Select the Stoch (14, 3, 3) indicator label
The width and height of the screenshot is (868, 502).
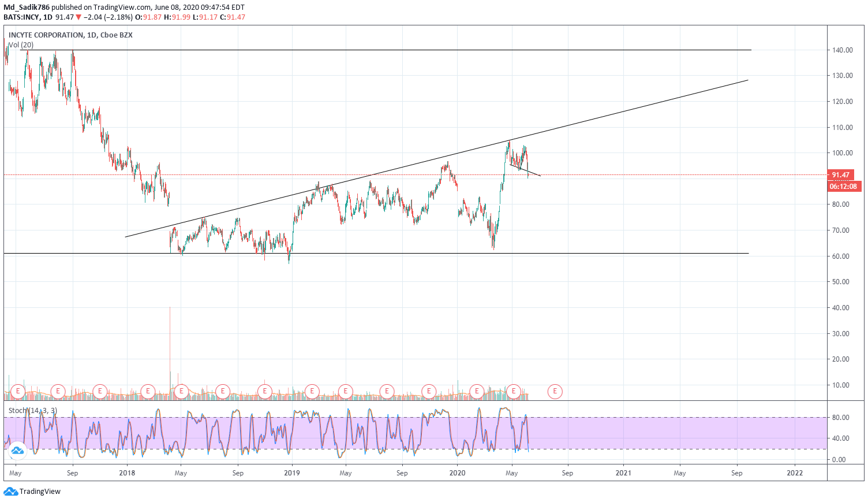[x=33, y=411]
